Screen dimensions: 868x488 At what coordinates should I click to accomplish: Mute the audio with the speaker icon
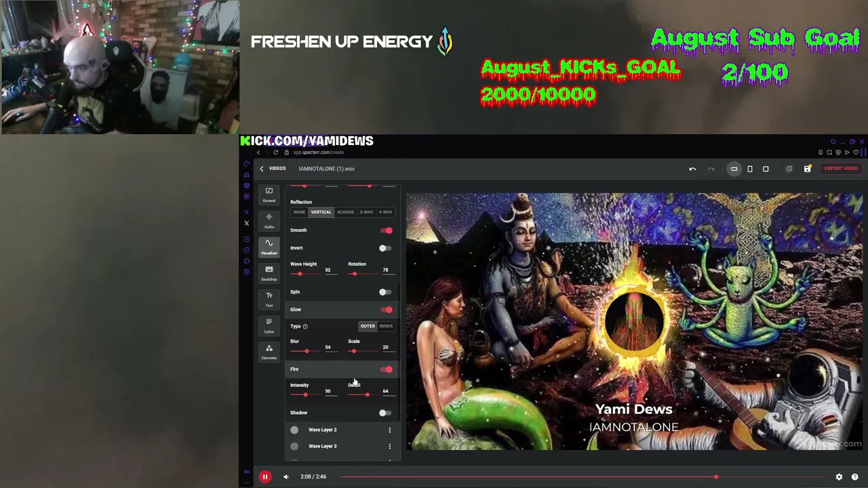pos(286,477)
